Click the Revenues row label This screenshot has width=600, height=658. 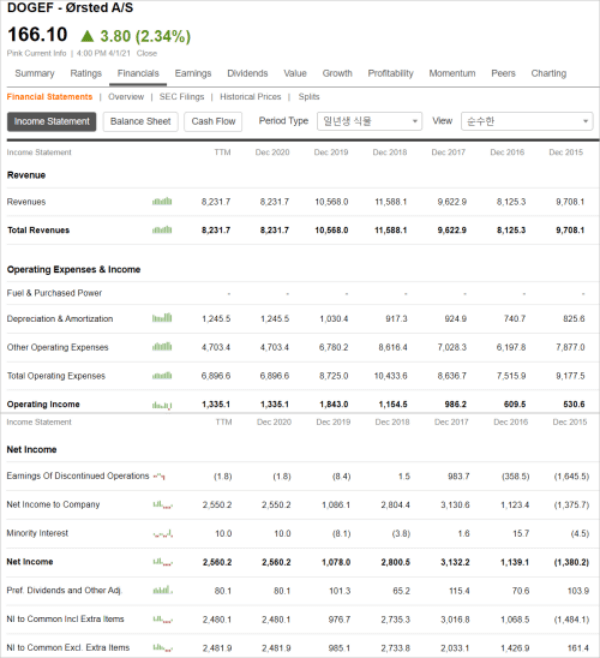pos(26,202)
